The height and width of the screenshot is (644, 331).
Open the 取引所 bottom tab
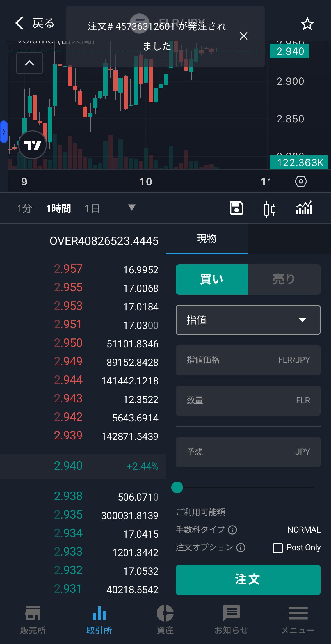(x=99, y=620)
